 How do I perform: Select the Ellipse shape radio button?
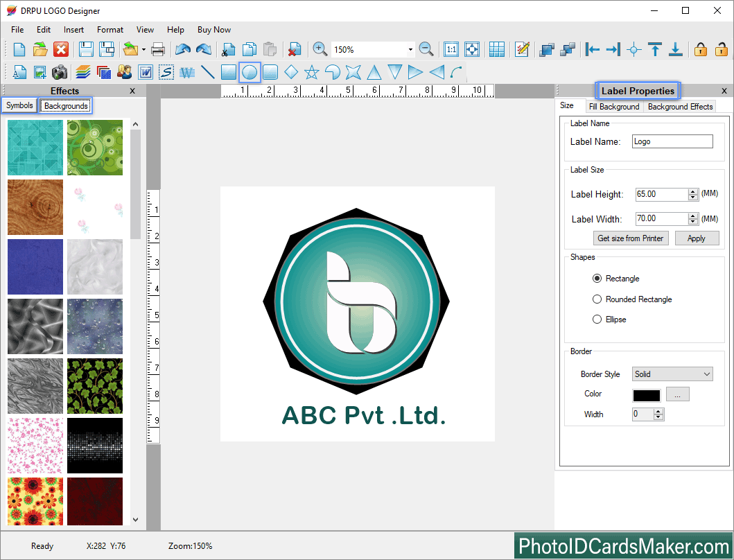click(597, 320)
